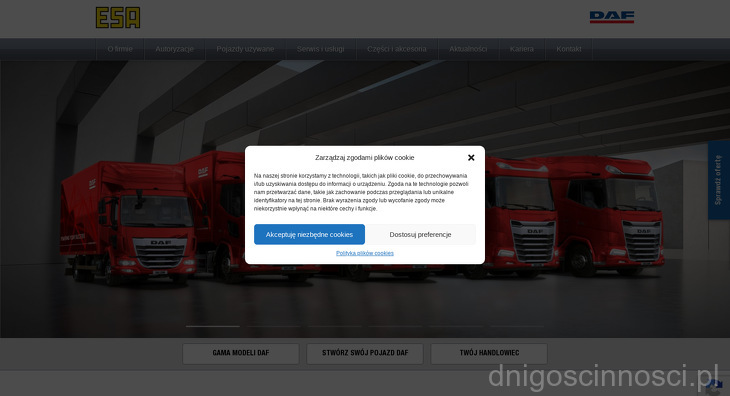This screenshot has width=730, height=396.
Task: Open Części i akcesoria menu
Action: [x=397, y=49]
